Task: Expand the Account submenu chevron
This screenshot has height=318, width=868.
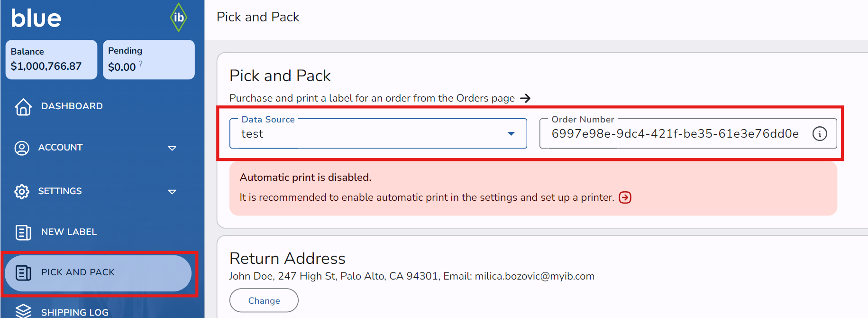Action: tap(172, 148)
